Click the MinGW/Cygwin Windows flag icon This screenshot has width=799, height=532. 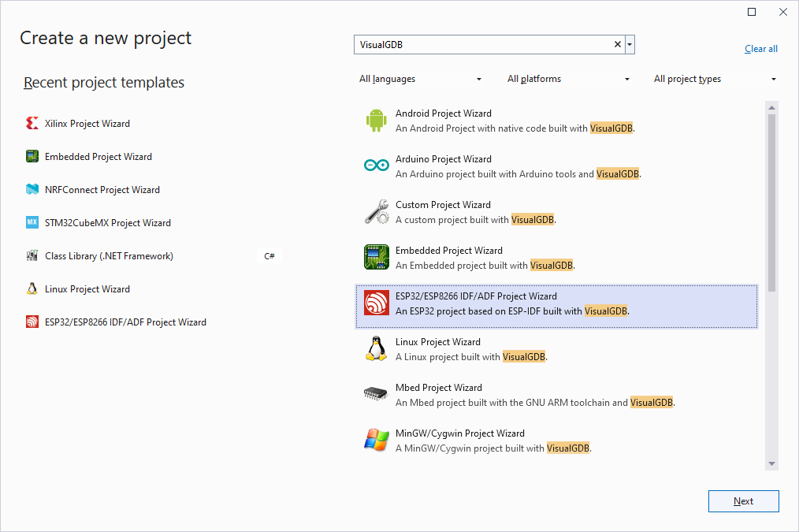377,440
